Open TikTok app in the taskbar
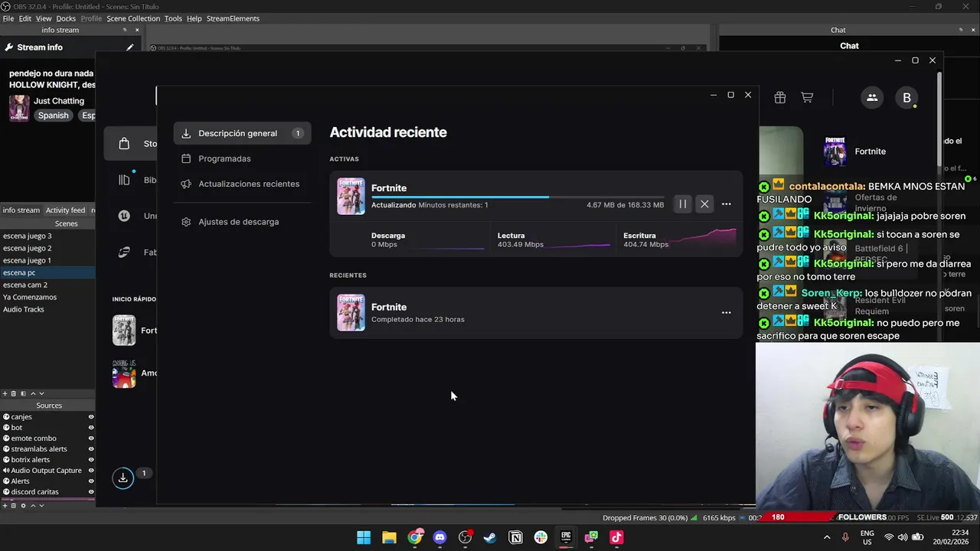The height and width of the screenshot is (551, 980). point(616,537)
